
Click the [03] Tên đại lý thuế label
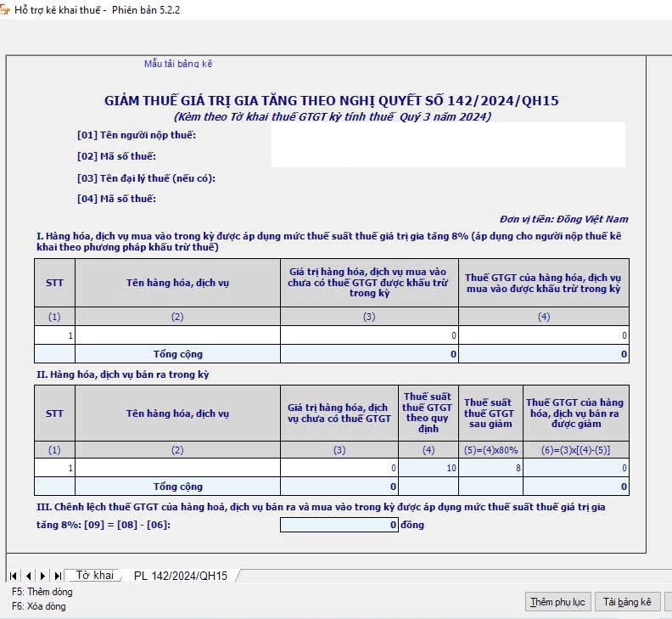tap(146, 178)
